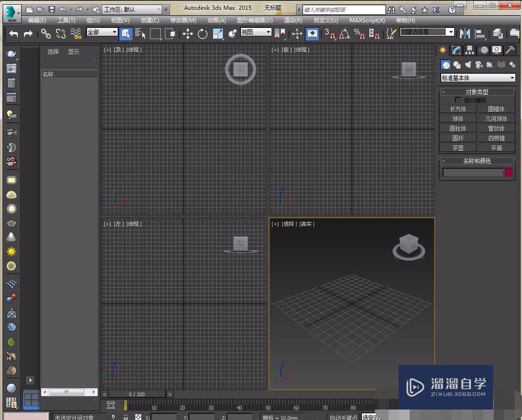Select the Rotate transform tool

(x=203, y=34)
